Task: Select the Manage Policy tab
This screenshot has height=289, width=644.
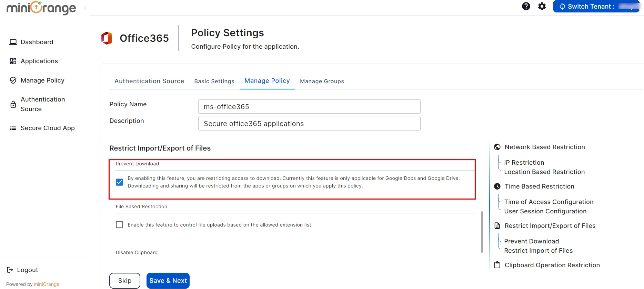Action: click(x=267, y=81)
